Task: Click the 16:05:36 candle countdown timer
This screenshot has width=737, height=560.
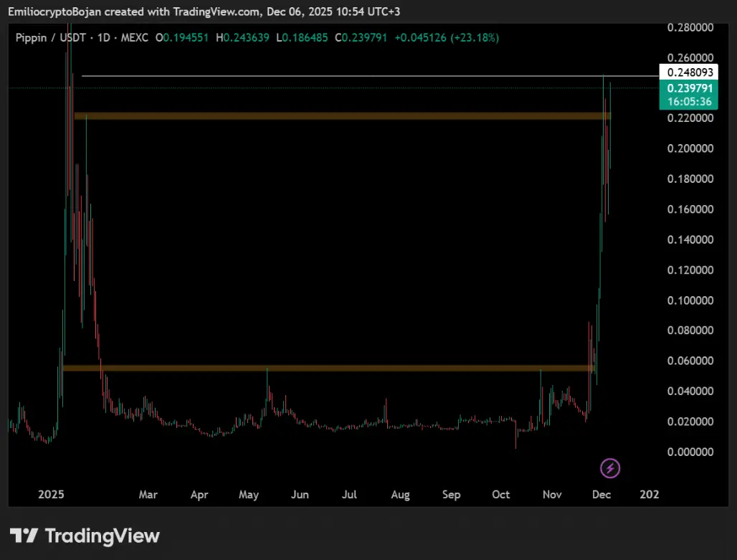Action: tap(689, 102)
